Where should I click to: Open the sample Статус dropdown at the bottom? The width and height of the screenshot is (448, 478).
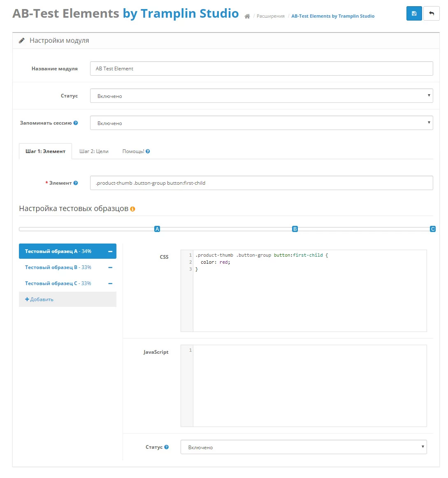[x=304, y=447]
